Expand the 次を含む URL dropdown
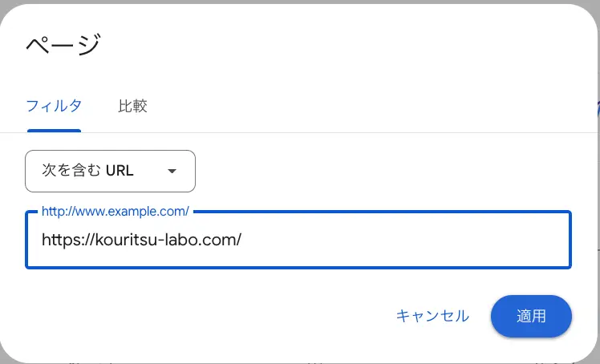Viewport: 600px width, 364px height. pyautogui.click(x=110, y=171)
